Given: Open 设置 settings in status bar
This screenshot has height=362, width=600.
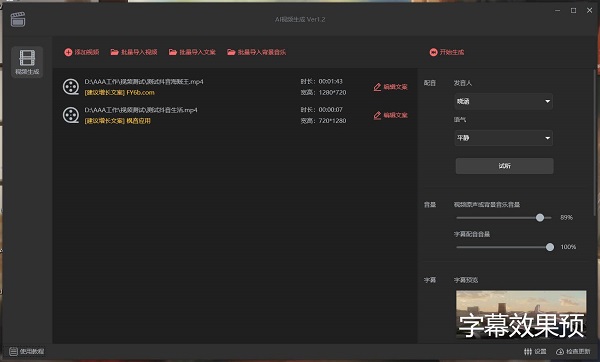Looking at the screenshot, I should point(535,351).
